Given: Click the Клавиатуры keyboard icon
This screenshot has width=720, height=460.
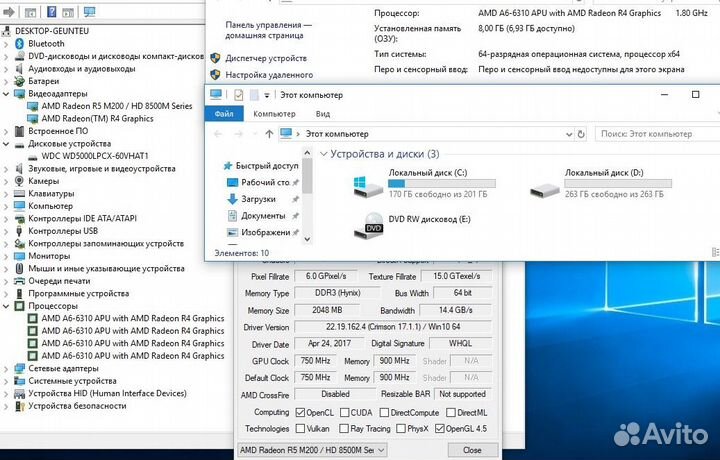Looking at the screenshot, I should click(19, 193).
